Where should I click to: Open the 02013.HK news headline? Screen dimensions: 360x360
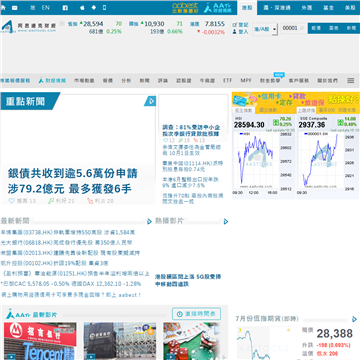pos(70,253)
